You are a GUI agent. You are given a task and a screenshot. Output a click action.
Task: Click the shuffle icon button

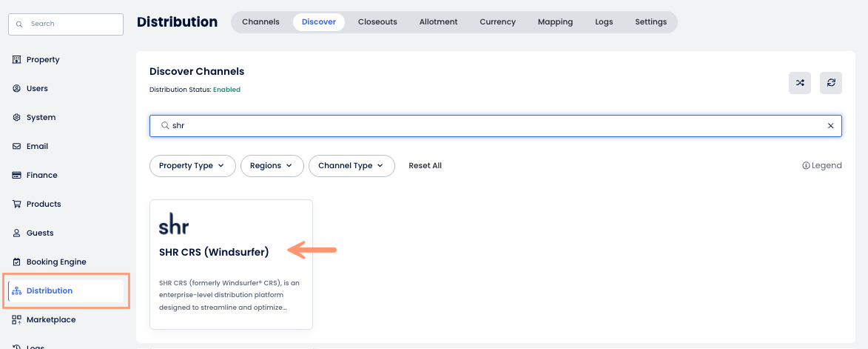800,83
